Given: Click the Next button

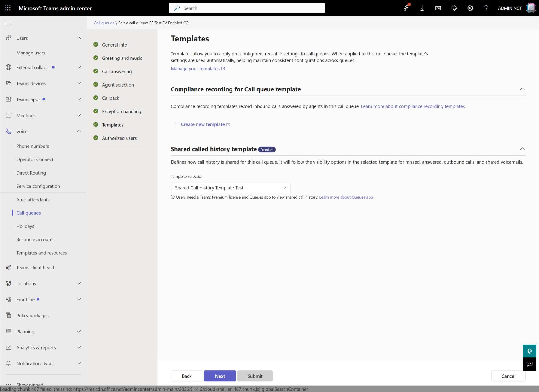Looking at the screenshot, I should [220, 376].
